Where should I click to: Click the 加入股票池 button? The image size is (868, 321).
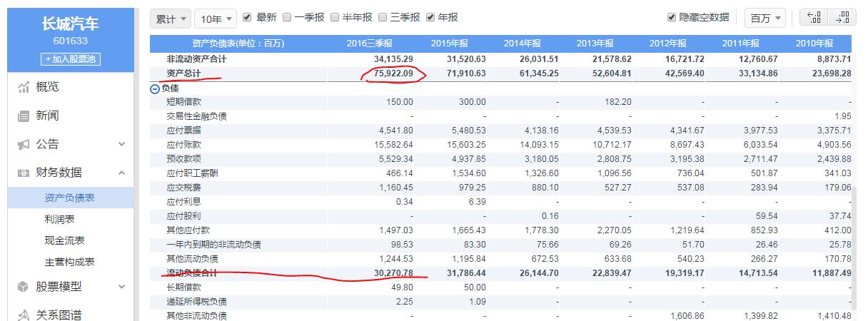(x=70, y=59)
